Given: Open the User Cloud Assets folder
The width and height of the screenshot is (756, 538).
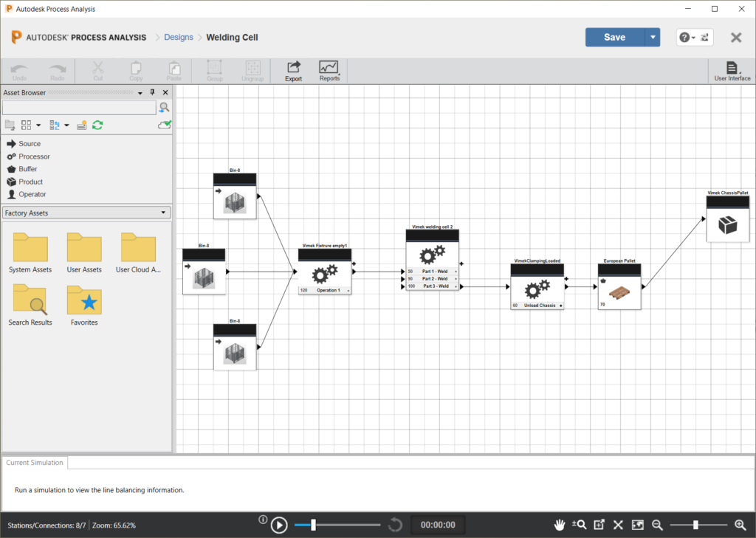Looking at the screenshot, I should coord(138,253).
